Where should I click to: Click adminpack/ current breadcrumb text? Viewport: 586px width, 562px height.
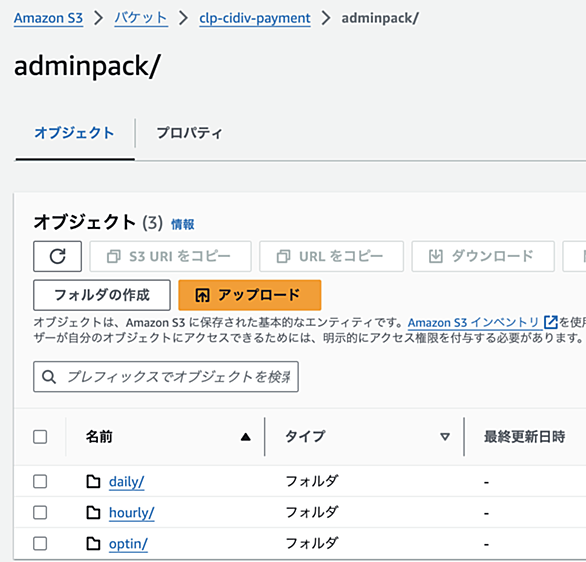pos(380,18)
